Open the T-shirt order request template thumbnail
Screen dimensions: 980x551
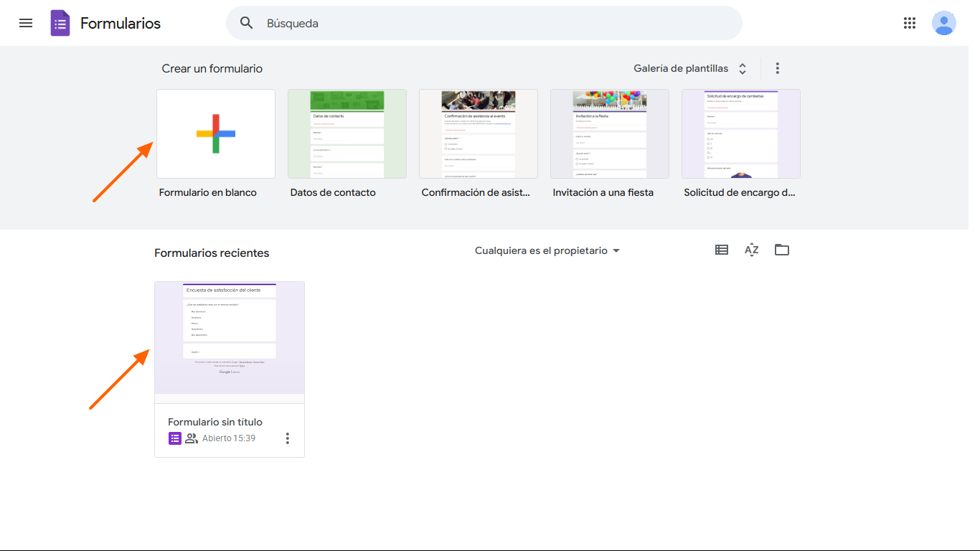tap(741, 134)
